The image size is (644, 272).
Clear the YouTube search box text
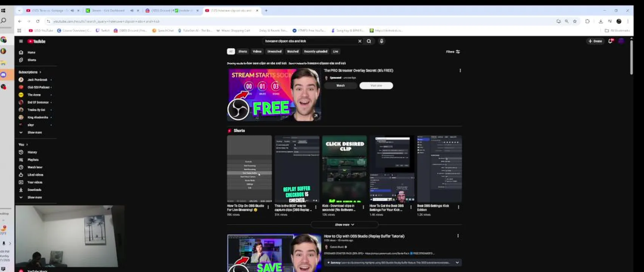point(360,41)
